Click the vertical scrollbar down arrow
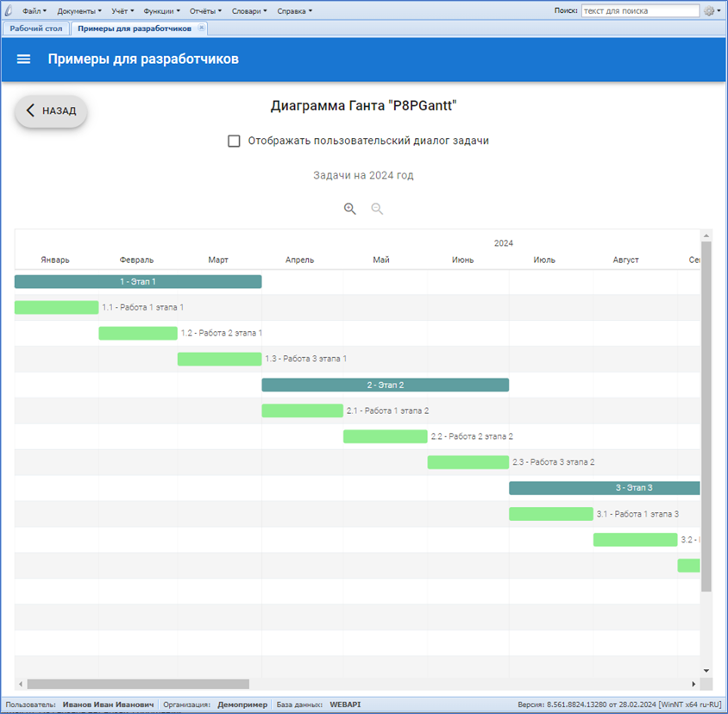This screenshot has width=728, height=714. (706, 671)
